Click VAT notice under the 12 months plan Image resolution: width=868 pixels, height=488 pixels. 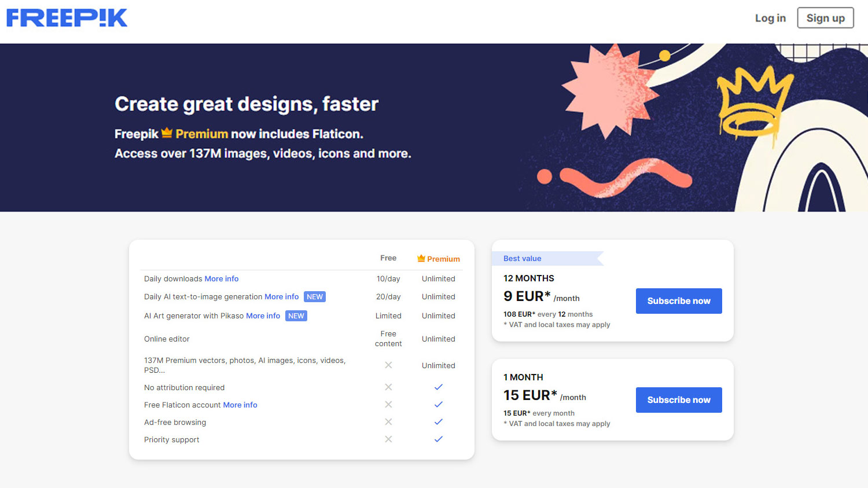point(557,325)
